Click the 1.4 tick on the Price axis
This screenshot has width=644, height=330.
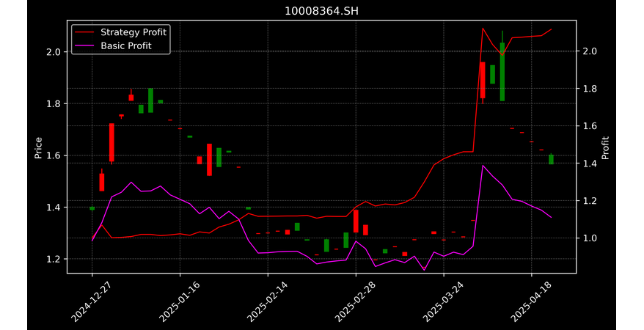coord(54,208)
